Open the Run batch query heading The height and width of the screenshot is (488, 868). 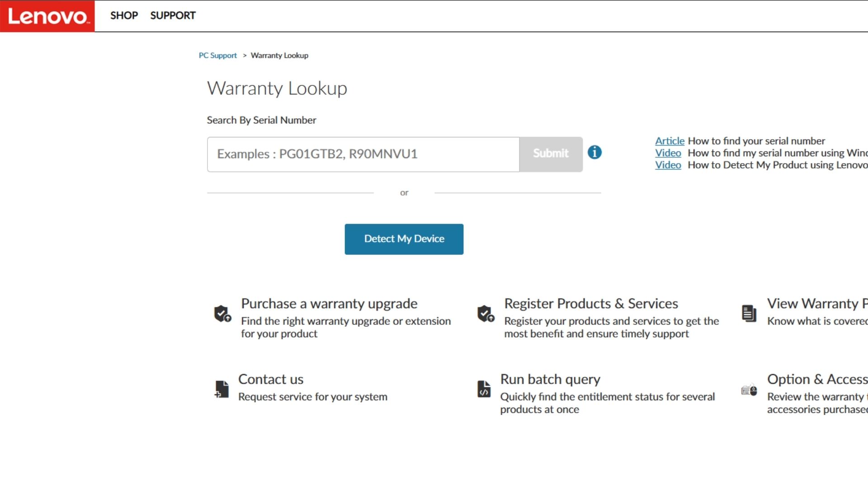coord(550,379)
